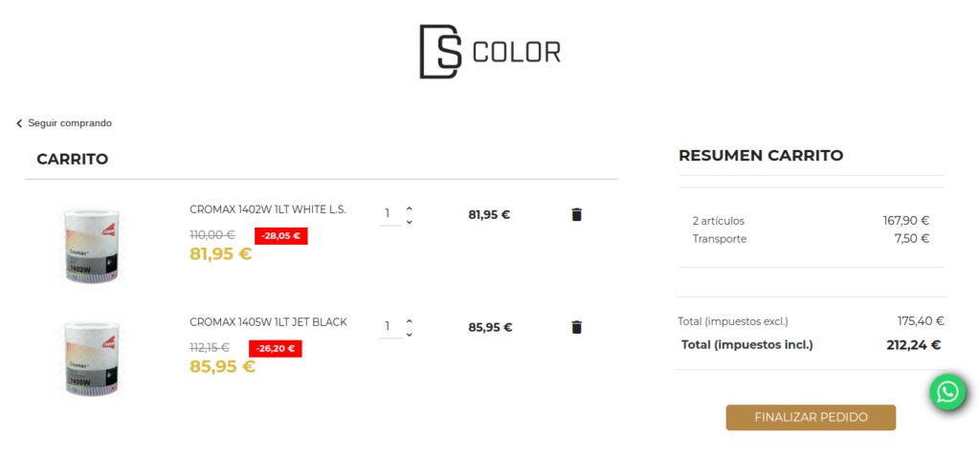980x460 pixels.
Task: Click FINALIZAR PEDIDO button
Action: tap(811, 417)
